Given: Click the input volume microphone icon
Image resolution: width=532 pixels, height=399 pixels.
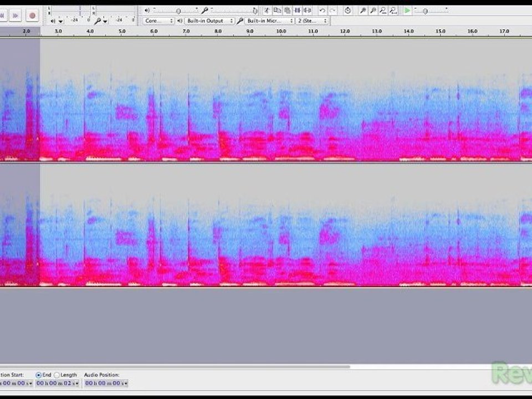Looking at the screenshot, I should 204,11.
